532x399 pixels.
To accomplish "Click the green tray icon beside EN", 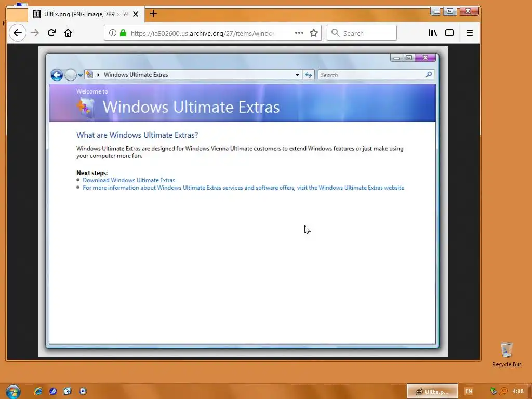I will 494,392.
